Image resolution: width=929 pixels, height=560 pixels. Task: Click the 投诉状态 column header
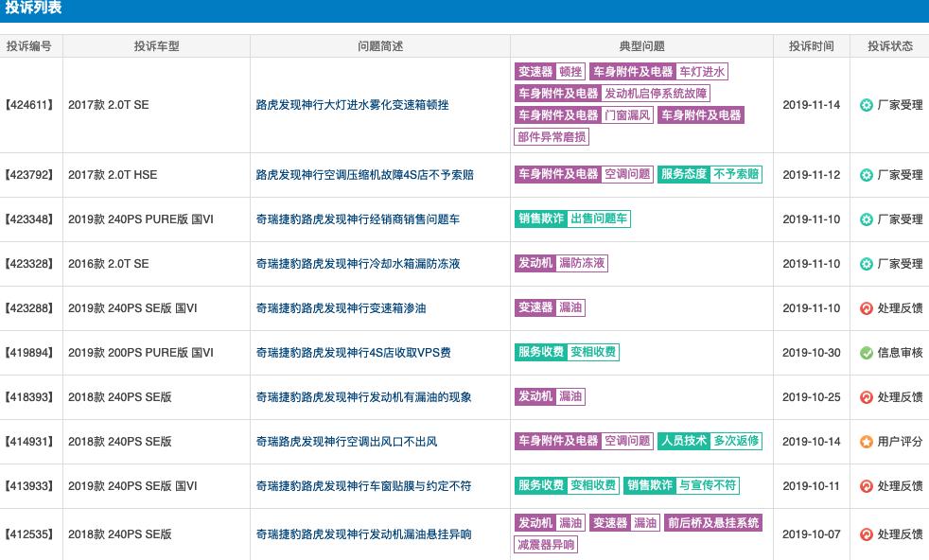tap(888, 44)
